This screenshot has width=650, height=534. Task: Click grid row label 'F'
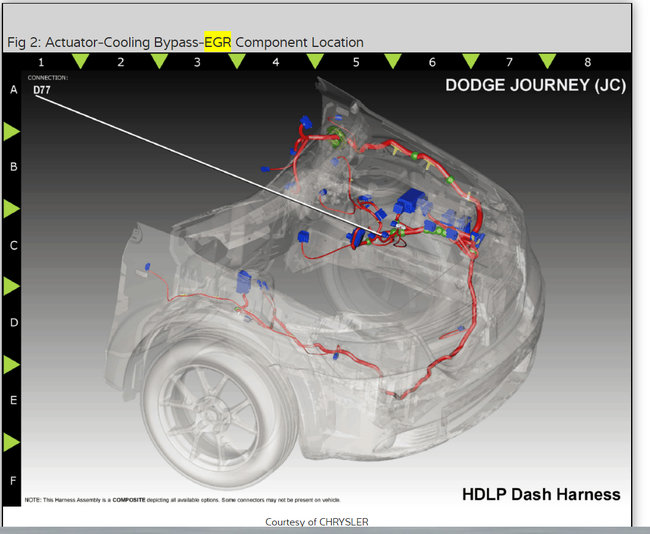(x=14, y=481)
